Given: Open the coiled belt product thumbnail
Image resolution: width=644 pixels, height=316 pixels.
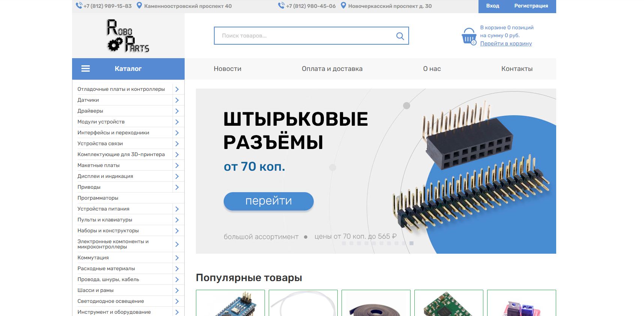Looking at the screenshot, I should tap(376, 303).
